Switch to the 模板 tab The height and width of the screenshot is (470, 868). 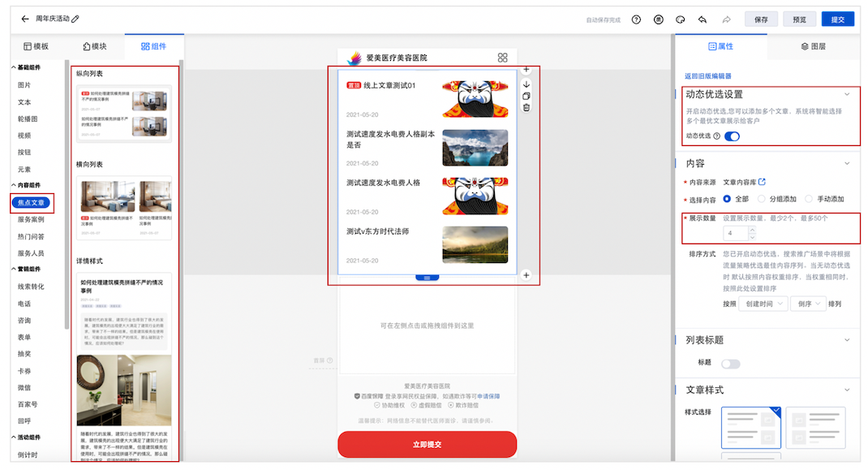(x=36, y=47)
